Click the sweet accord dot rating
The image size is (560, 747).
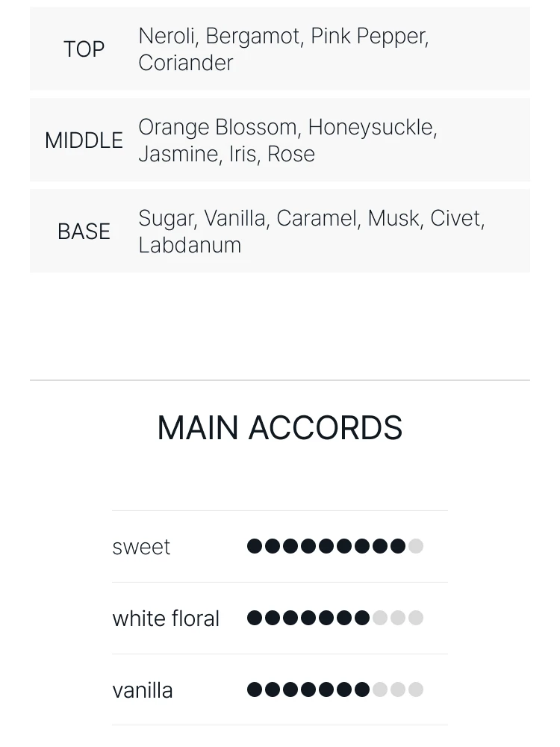pyautogui.click(x=335, y=546)
